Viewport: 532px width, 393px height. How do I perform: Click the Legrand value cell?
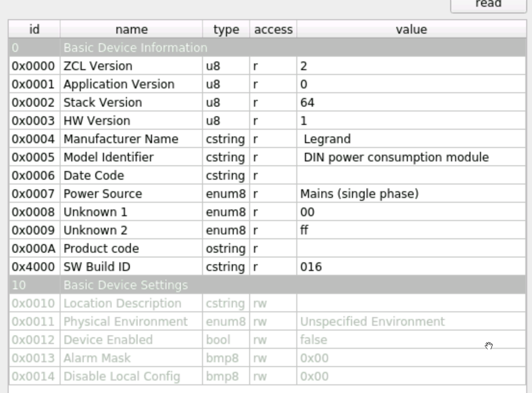coord(411,139)
